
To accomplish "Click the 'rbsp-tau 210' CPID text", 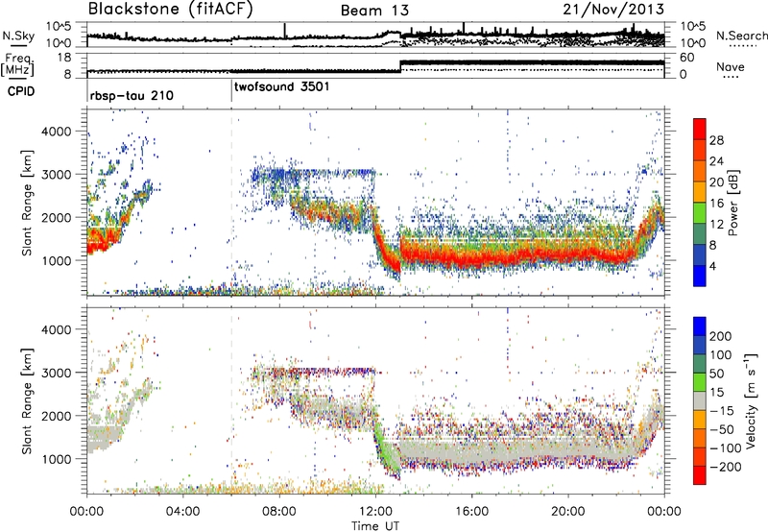I will click(132, 95).
